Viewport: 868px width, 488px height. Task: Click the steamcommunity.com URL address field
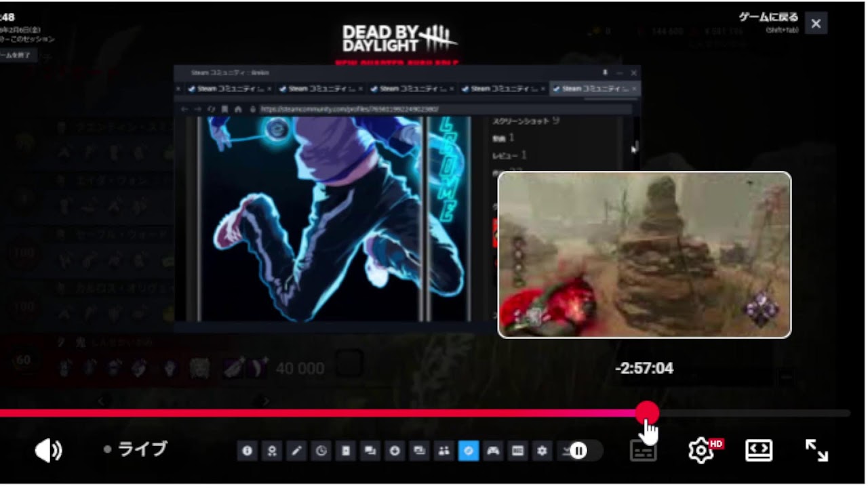tap(444, 108)
